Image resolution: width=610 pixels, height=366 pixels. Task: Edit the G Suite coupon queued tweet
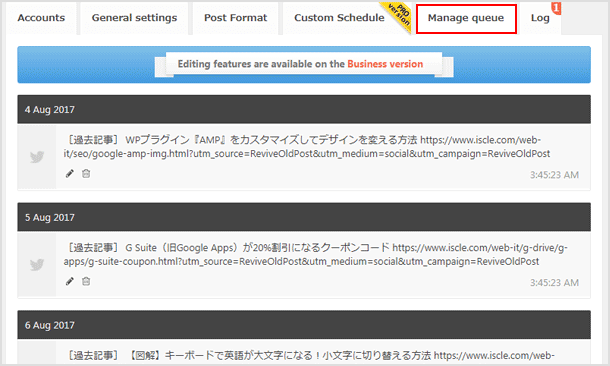70,281
